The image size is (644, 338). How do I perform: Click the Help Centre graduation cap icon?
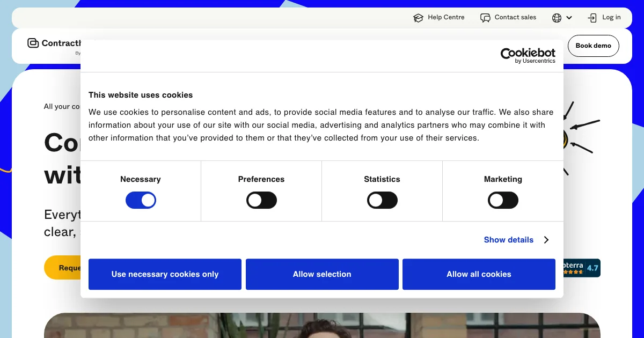point(418,18)
